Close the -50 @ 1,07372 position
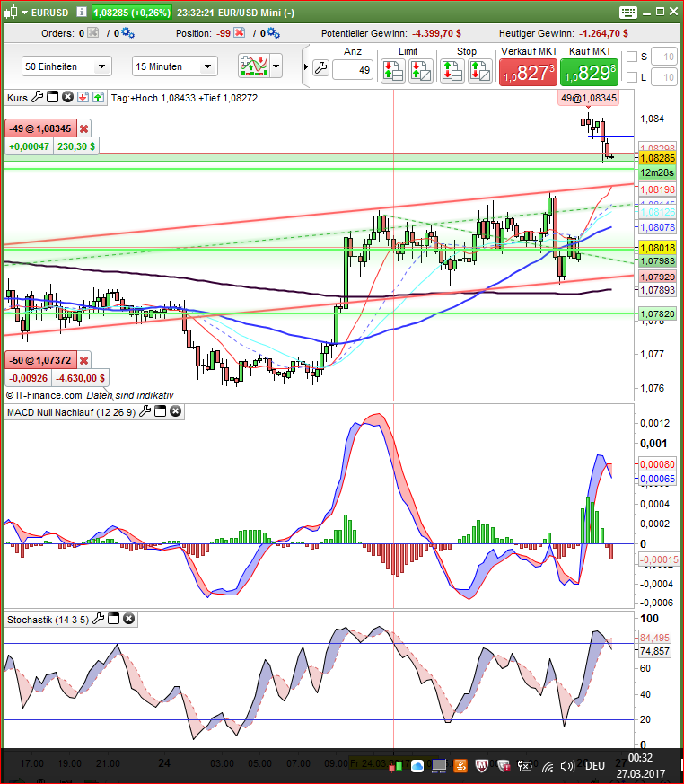Image resolution: width=684 pixels, height=784 pixels. (84, 360)
